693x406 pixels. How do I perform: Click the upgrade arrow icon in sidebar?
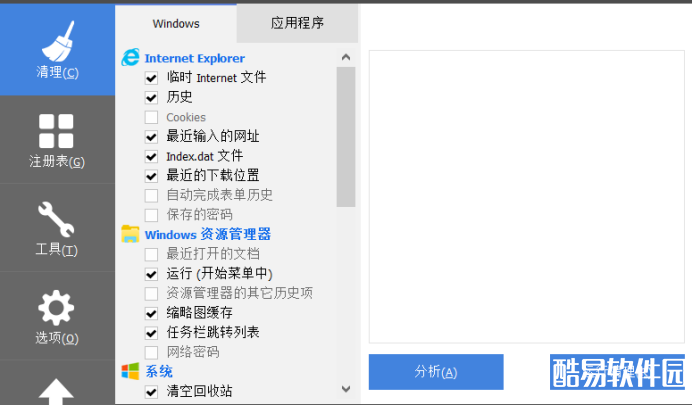click(x=57, y=390)
